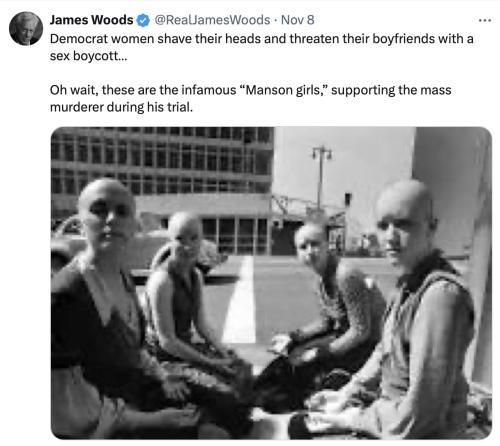This screenshot has width=500, height=446.
Task: Click the display name James Woods
Action: tap(91, 20)
